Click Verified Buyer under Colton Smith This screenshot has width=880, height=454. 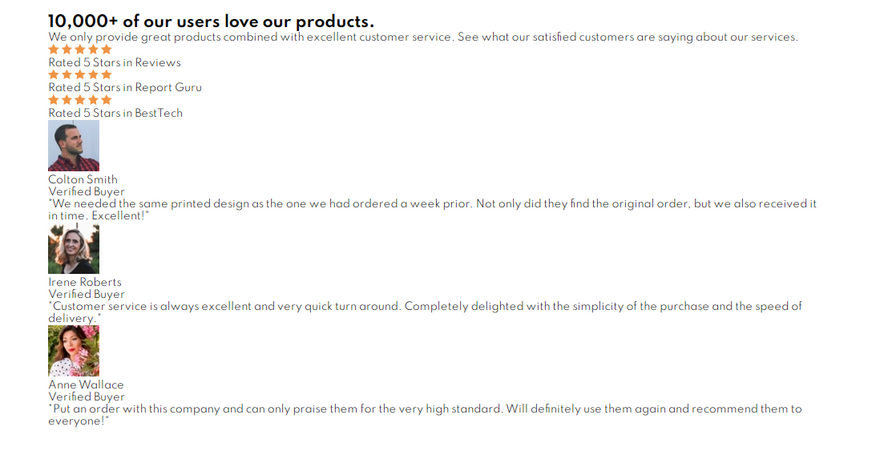(87, 192)
